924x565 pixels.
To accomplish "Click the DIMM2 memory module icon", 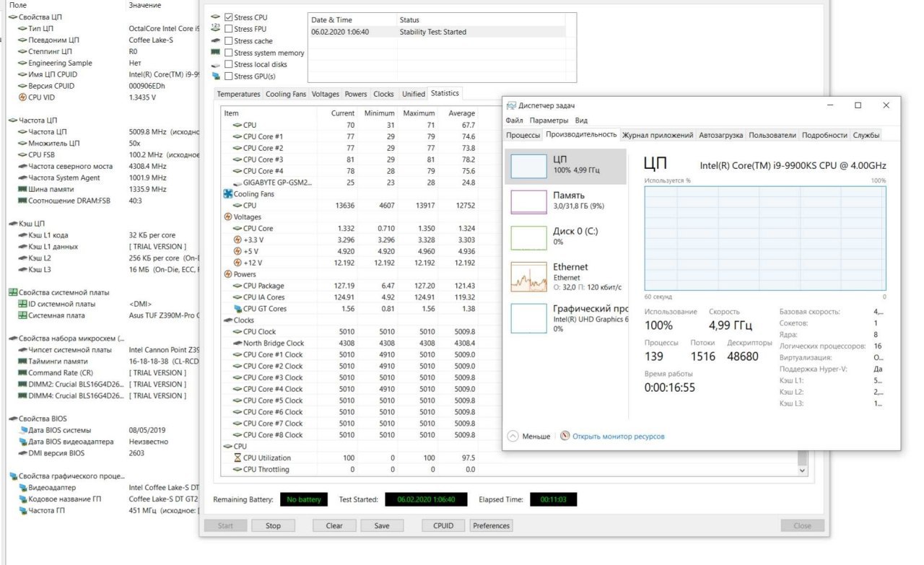I will pos(22,384).
